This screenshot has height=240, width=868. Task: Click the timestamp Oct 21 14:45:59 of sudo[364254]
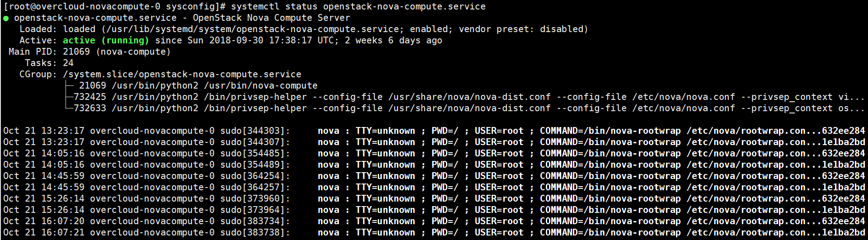43,176
